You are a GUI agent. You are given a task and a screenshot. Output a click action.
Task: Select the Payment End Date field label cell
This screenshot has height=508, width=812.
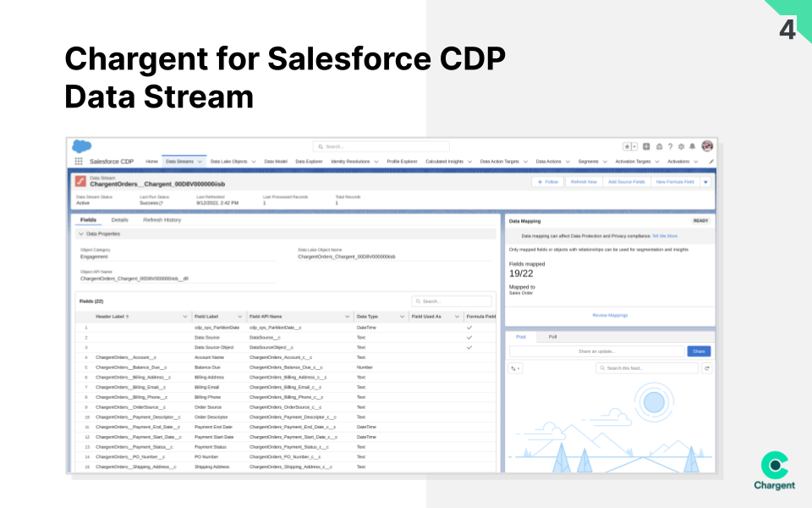[x=213, y=427]
